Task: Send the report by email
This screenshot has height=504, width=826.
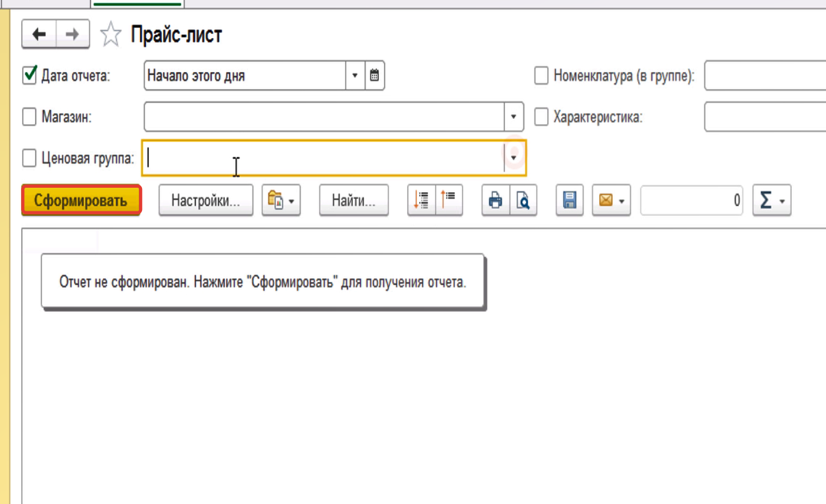Action: point(611,201)
